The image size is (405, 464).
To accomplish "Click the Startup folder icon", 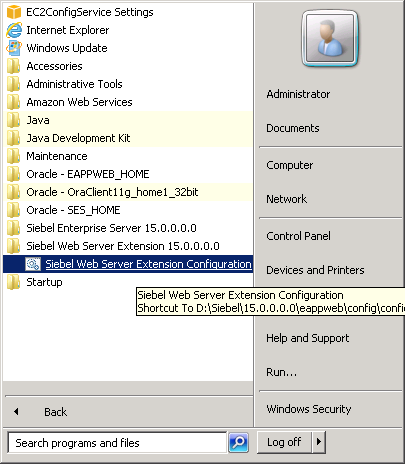I will pos(14,282).
